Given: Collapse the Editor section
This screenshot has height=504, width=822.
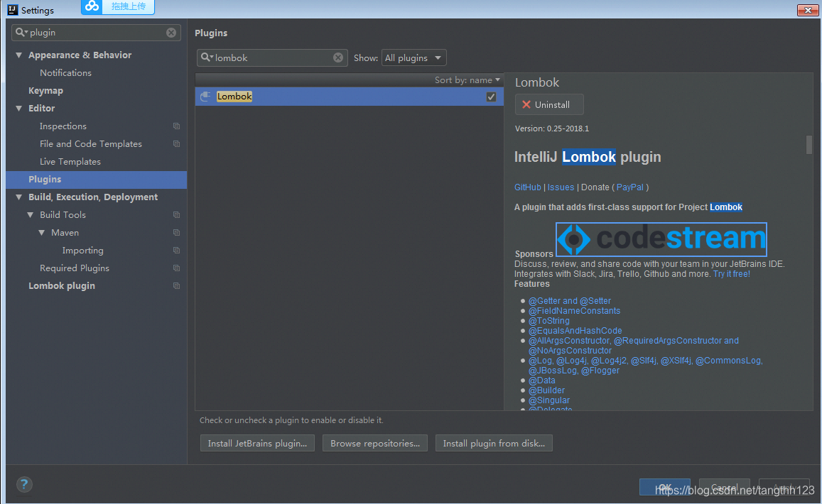Looking at the screenshot, I should tap(19, 109).
